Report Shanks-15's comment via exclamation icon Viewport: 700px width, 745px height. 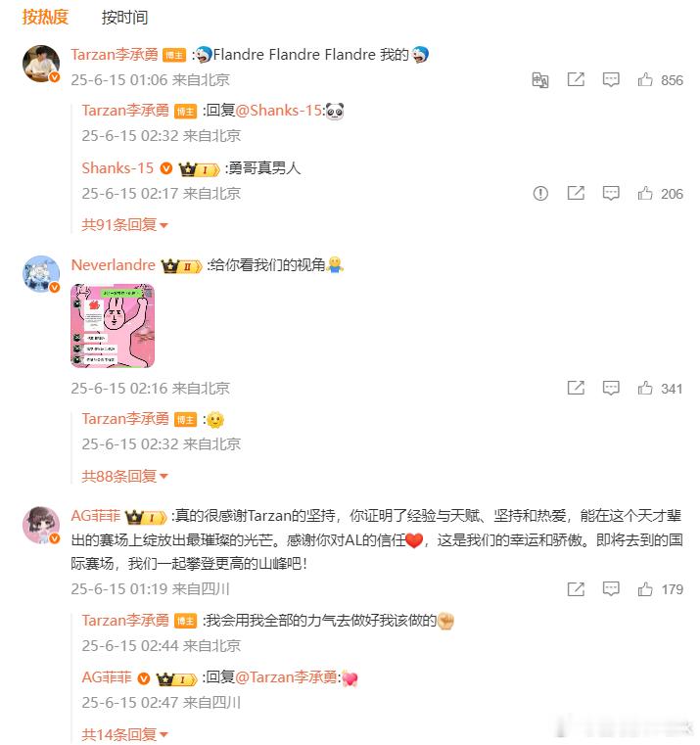click(540, 194)
